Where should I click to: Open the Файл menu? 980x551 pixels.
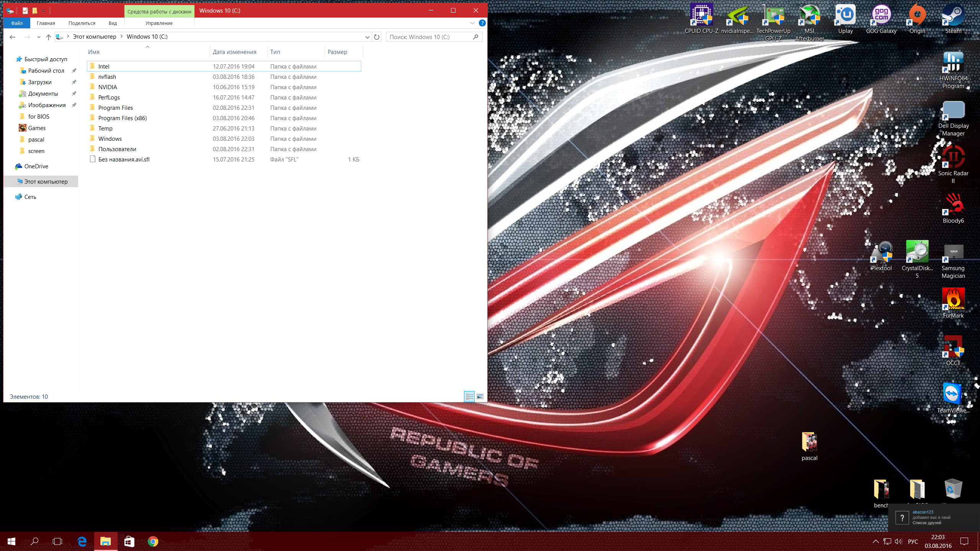[17, 23]
